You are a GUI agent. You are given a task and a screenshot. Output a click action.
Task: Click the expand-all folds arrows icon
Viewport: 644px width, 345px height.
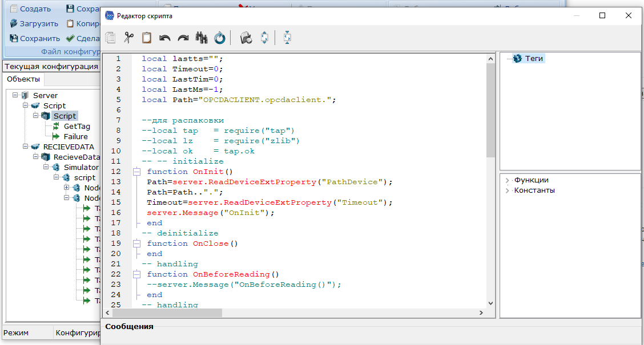pos(264,38)
